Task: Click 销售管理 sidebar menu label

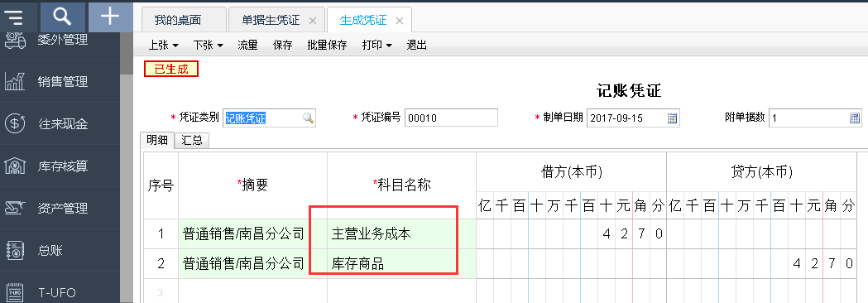Action: point(63,82)
